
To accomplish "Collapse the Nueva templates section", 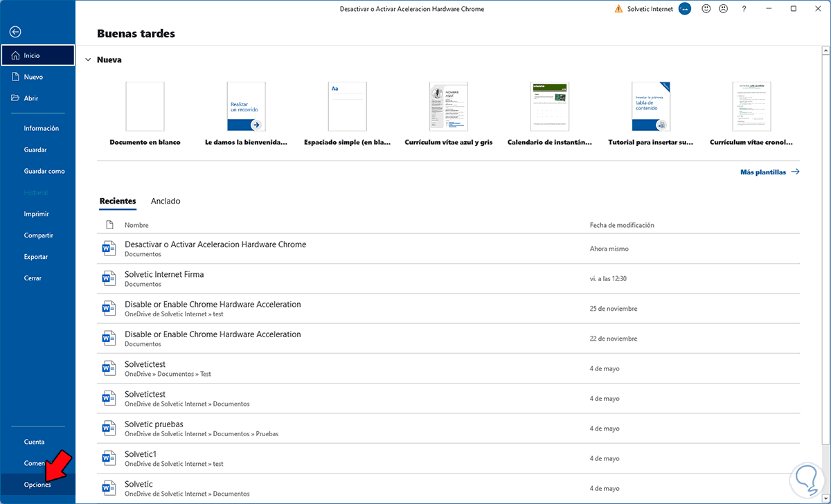I will 88,60.
